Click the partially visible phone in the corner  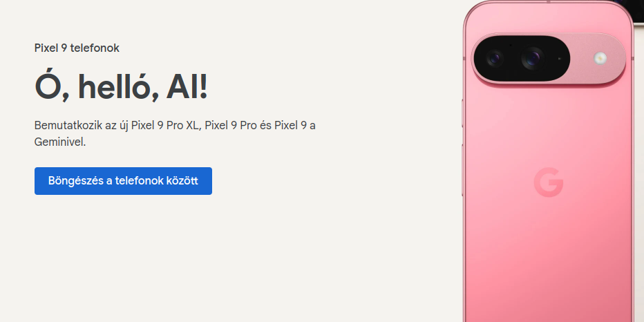click(638, 10)
